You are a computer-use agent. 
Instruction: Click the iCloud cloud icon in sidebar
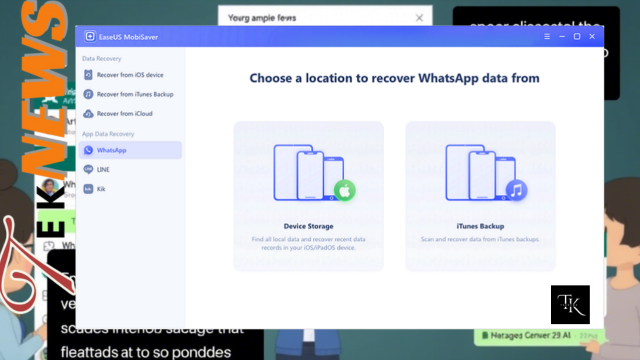(x=88, y=113)
